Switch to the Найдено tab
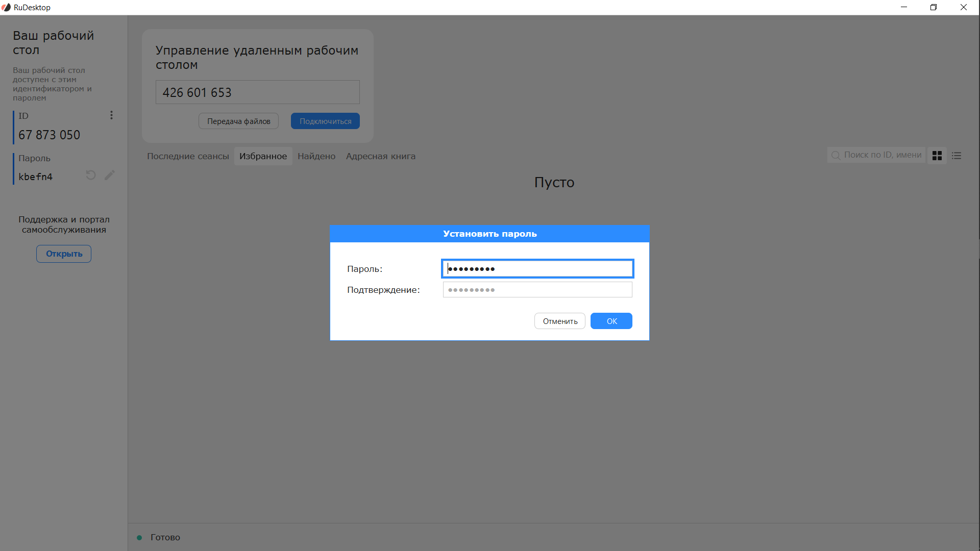Screen dimensions: 980x551 316,156
